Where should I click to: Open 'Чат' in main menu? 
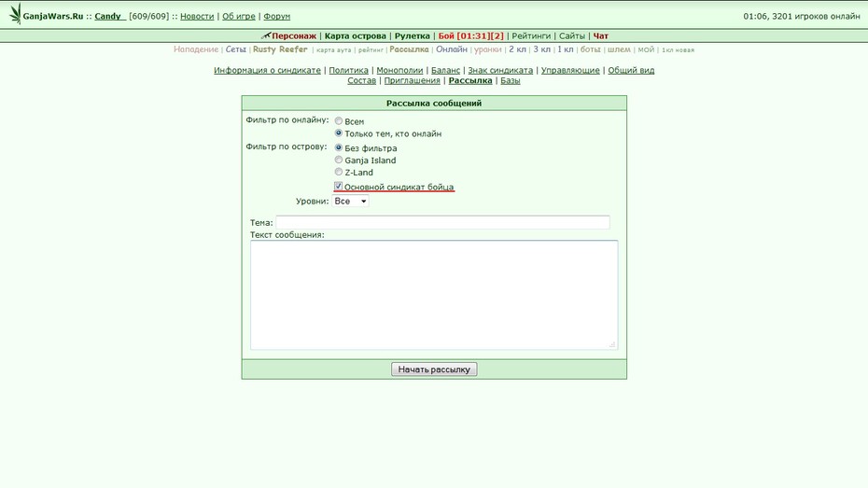click(x=601, y=36)
